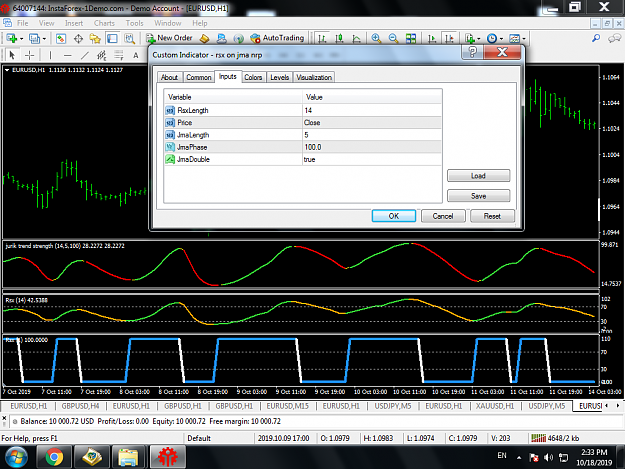Select the Vertical Line drawing tool

[x=50, y=55]
